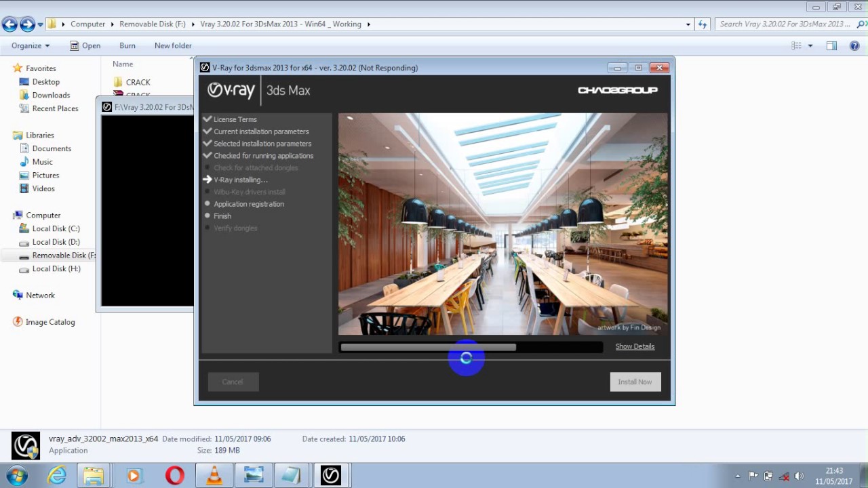Show hidden tray icons arrow
868x488 pixels.
point(738,476)
